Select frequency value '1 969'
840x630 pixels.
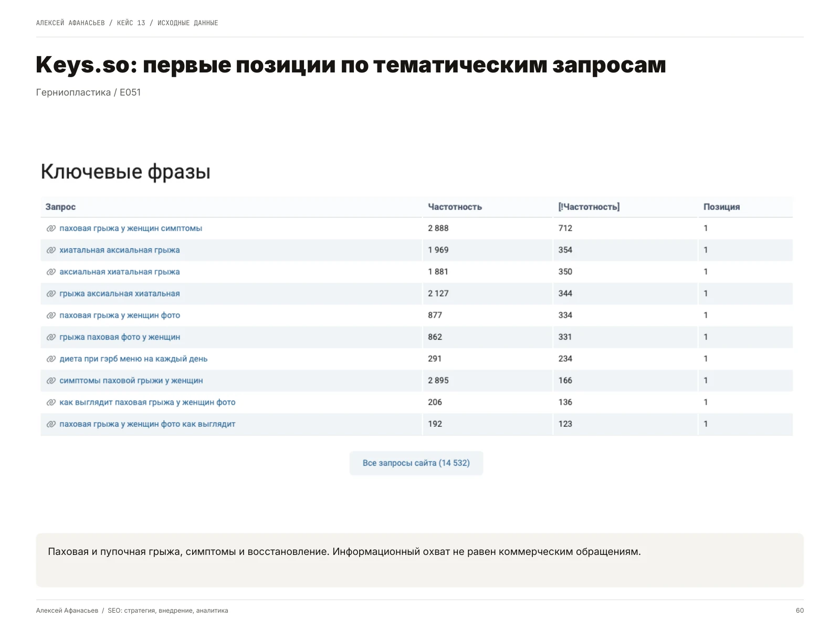pos(438,250)
